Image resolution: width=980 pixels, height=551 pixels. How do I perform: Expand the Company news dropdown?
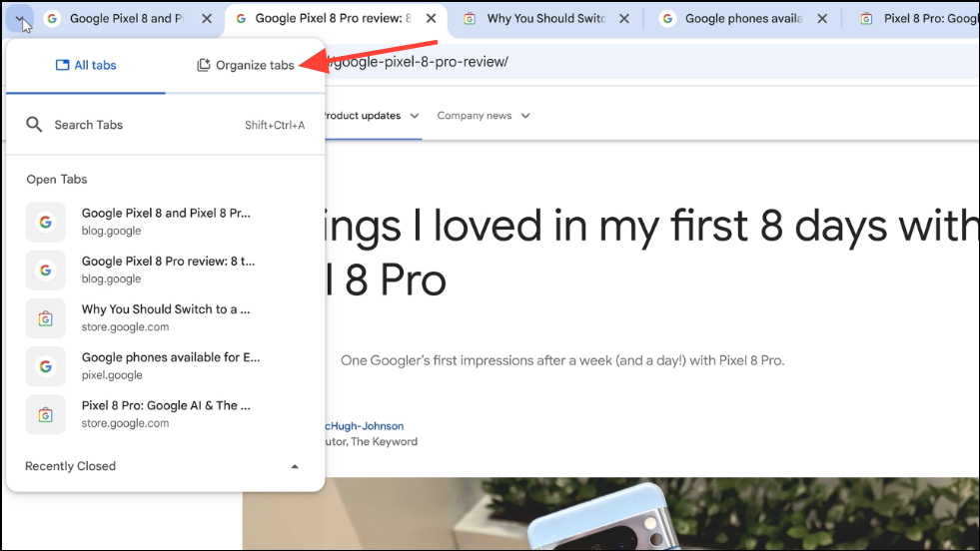click(484, 116)
